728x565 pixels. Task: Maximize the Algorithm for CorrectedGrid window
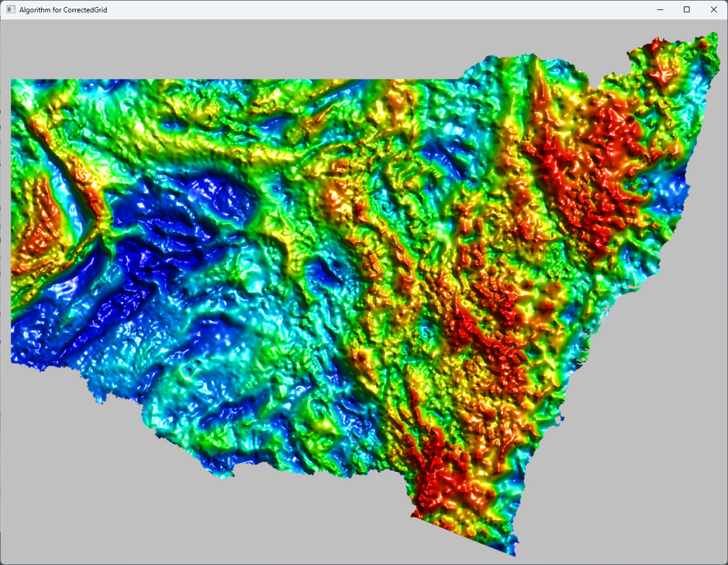686,9
